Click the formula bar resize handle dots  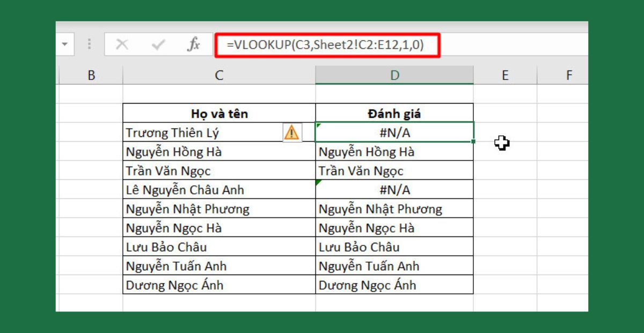(89, 45)
